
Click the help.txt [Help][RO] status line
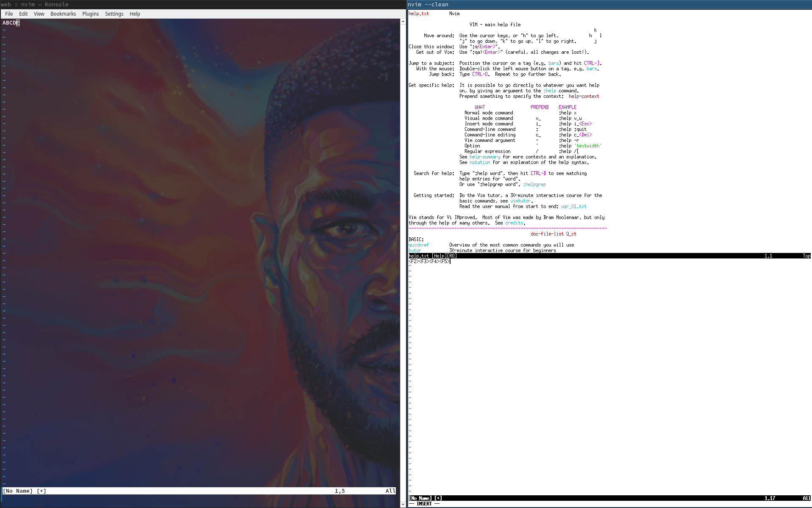pos(432,256)
